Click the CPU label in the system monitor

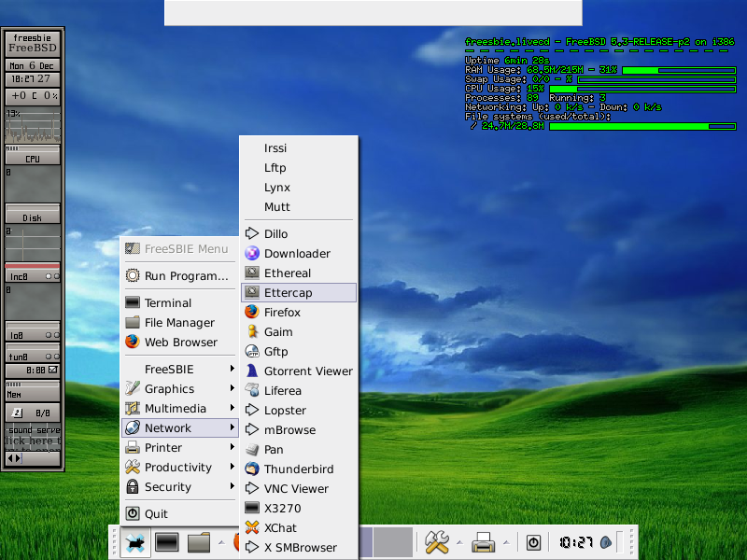tap(33, 159)
